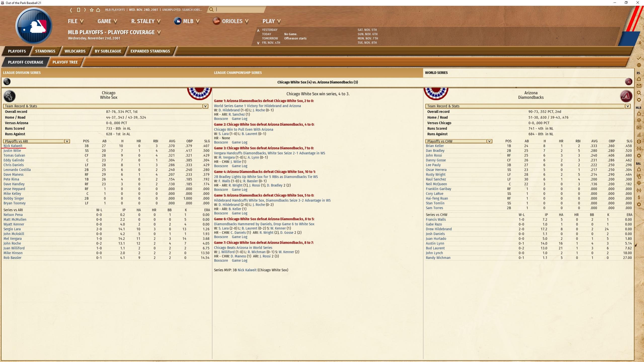
Task: Open Game 7 Boxscore link
Action: click(x=221, y=260)
